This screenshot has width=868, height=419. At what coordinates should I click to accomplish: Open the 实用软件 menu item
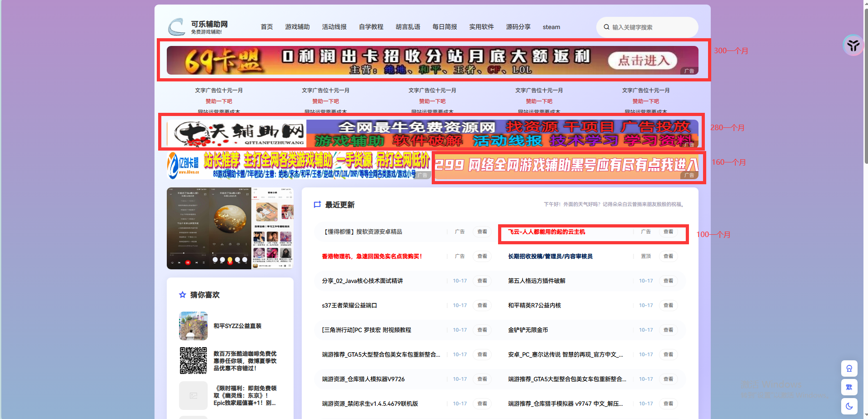tap(481, 27)
